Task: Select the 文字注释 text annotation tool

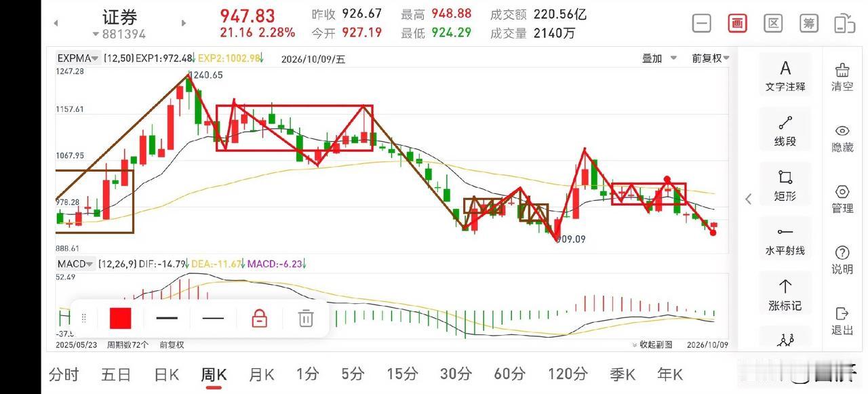Action: tap(785, 75)
